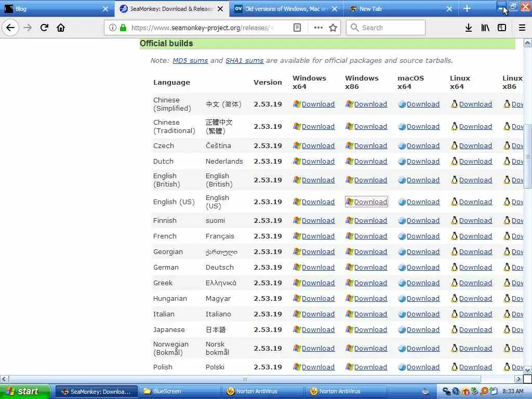Screen dimensions: 532x399
Task: Click the 'Polski' language name cell
Action: point(215,367)
